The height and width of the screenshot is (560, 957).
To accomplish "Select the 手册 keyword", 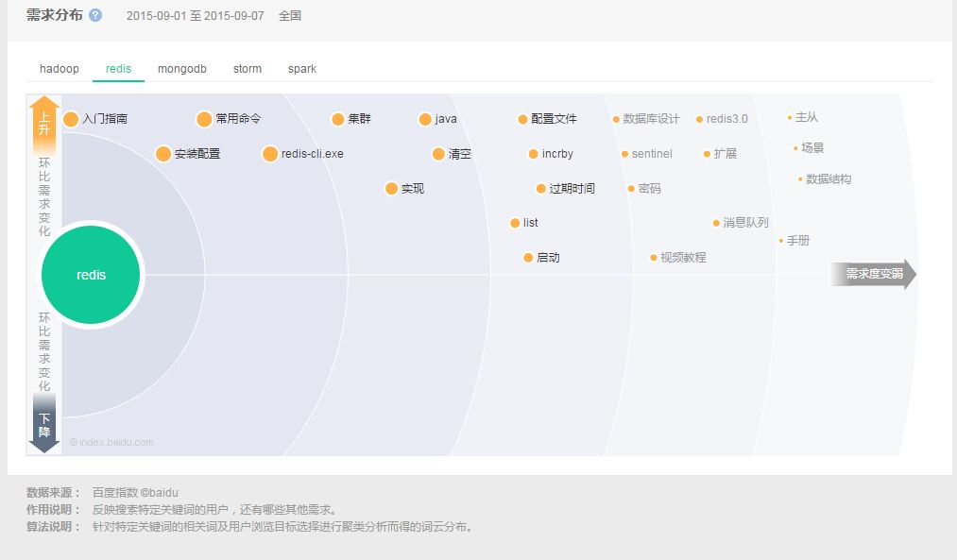I will [x=795, y=241].
